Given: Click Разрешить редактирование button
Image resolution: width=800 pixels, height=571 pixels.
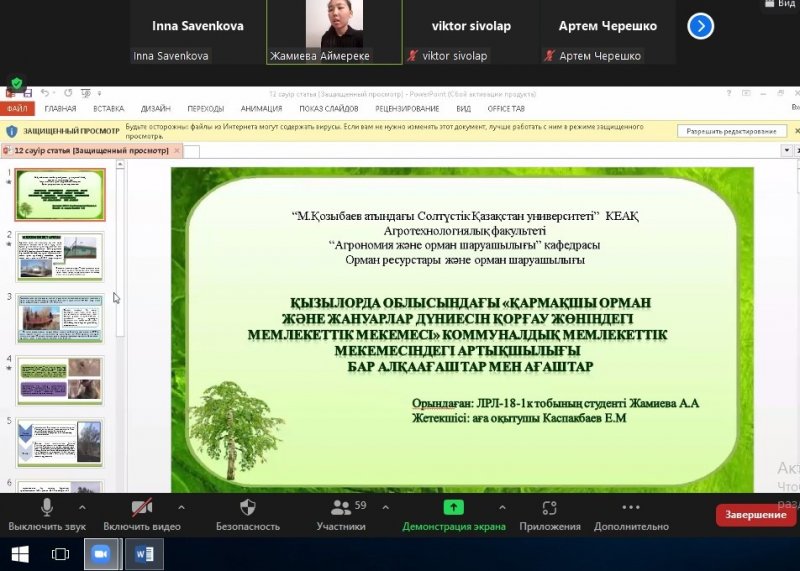Looking at the screenshot, I should click(x=730, y=131).
